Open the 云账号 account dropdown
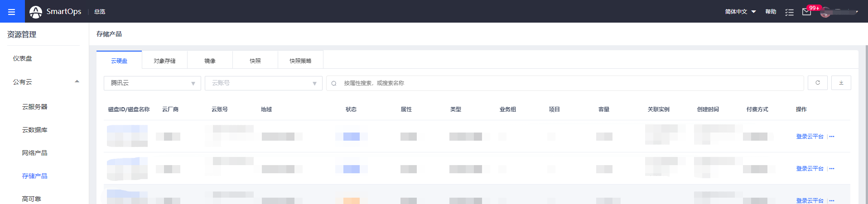The height and width of the screenshot is (204, 868). (264, 83)
